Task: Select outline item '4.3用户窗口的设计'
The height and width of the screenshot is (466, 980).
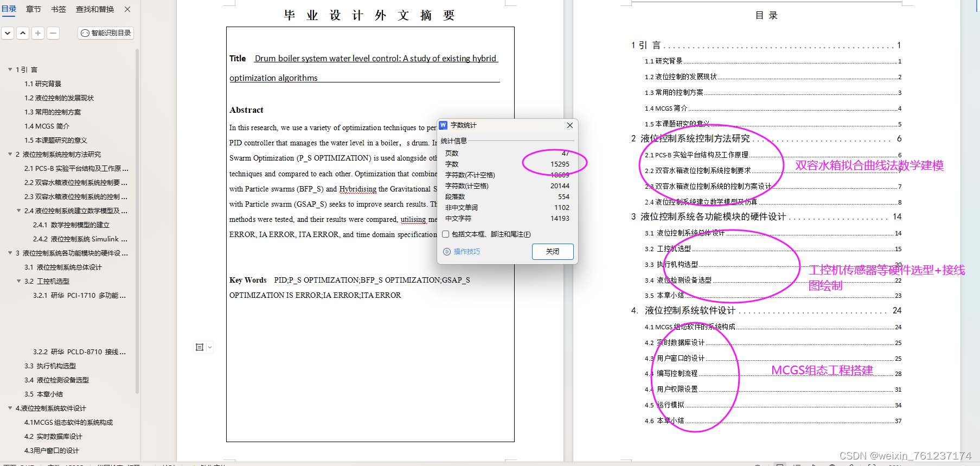Action: click(52, 450)
